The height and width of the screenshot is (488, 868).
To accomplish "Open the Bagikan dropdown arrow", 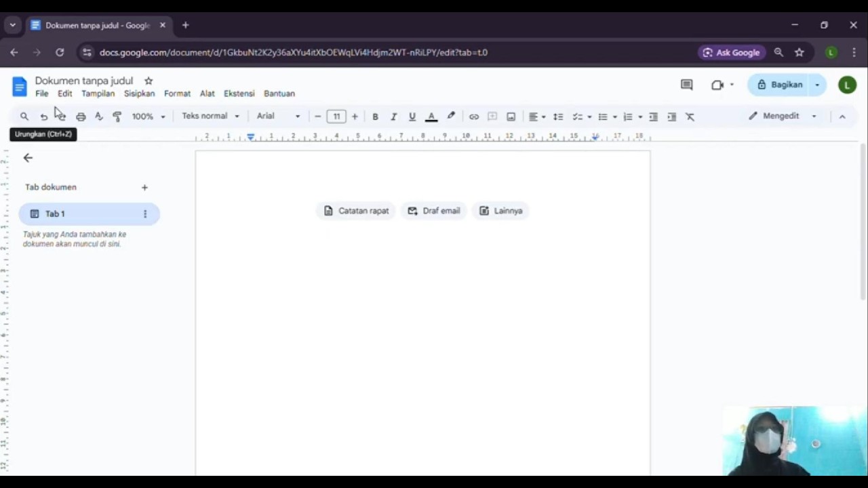I will coord(818,85).
